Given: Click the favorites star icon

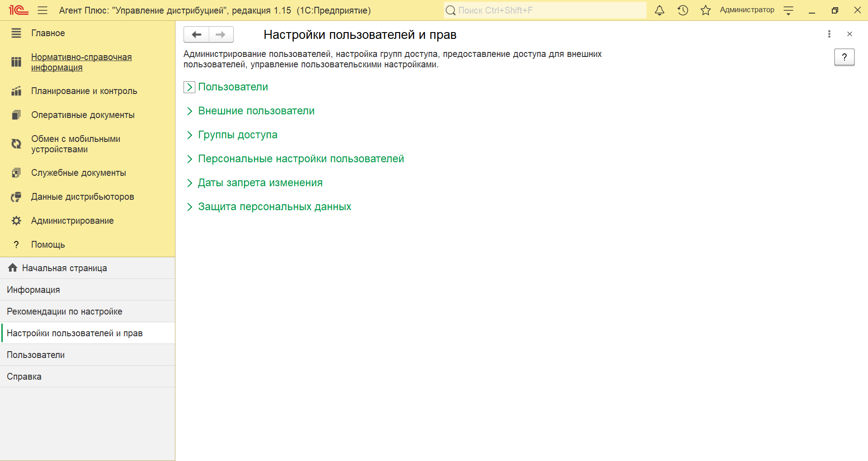Looking at the screenshot, I should [705, 10].
